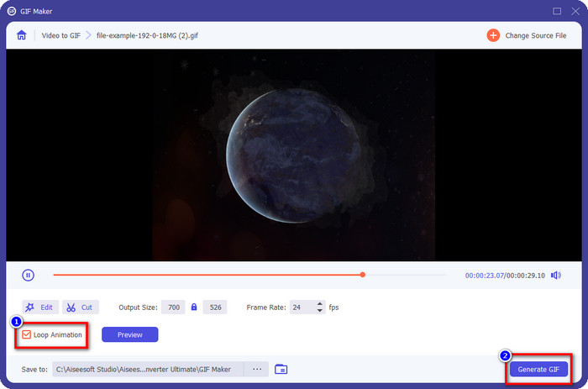Click the GIF Maker app logo icon
588x389 pixels.
tap(12, 11)
